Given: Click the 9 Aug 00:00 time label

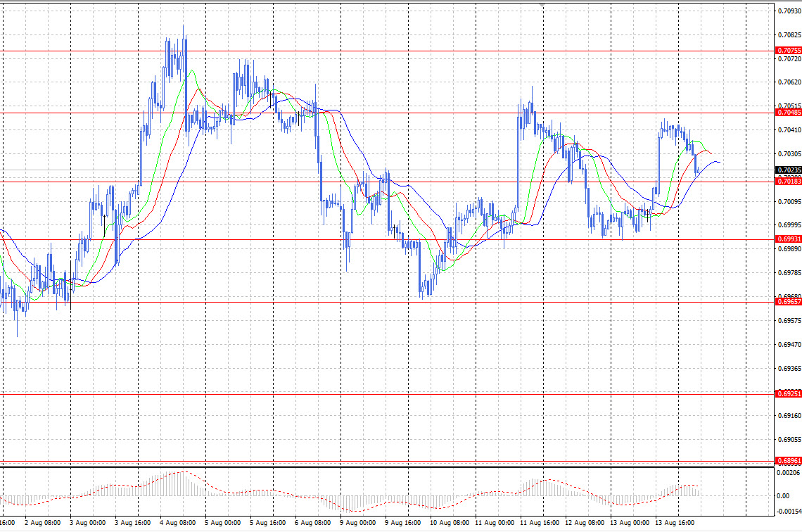Looking at the screenshot, I should click(x=357, y=523).
